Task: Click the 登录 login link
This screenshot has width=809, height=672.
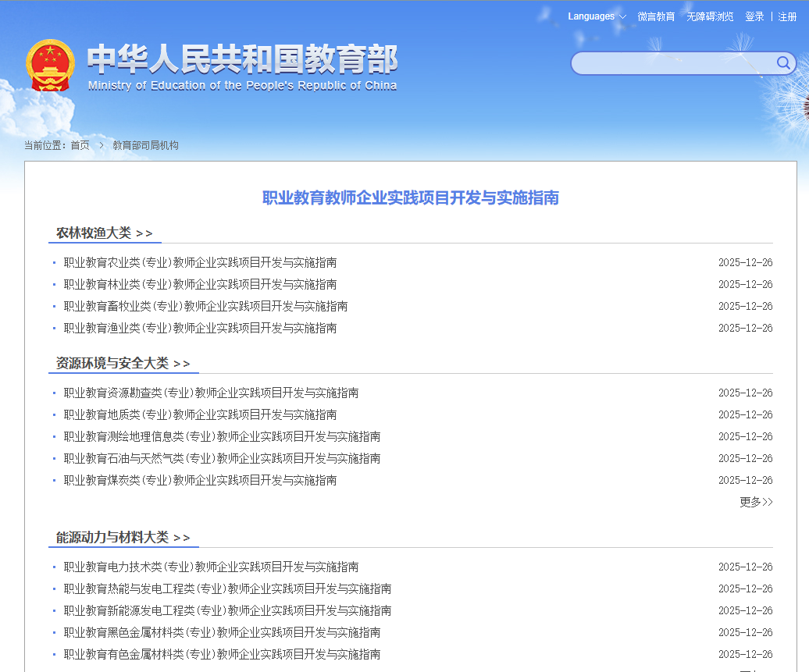Action: [754, 16]
